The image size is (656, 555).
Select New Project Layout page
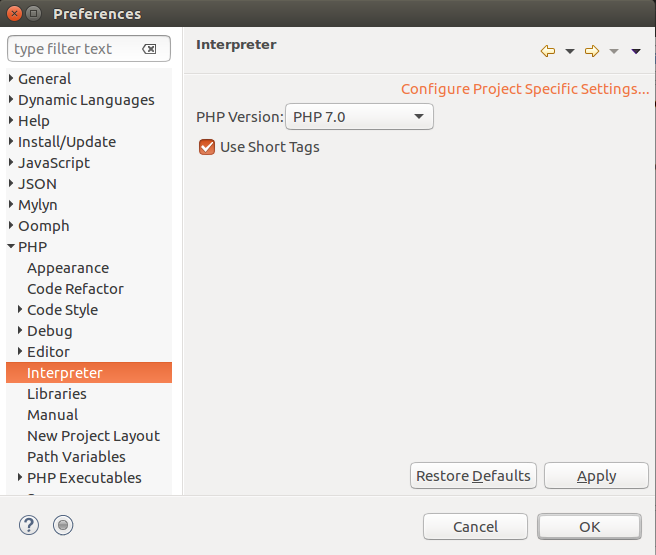click(93, 436)
